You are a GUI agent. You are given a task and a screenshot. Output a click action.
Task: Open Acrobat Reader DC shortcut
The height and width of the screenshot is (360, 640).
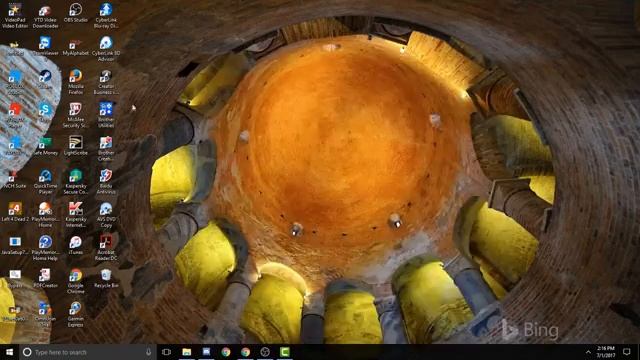106,248
